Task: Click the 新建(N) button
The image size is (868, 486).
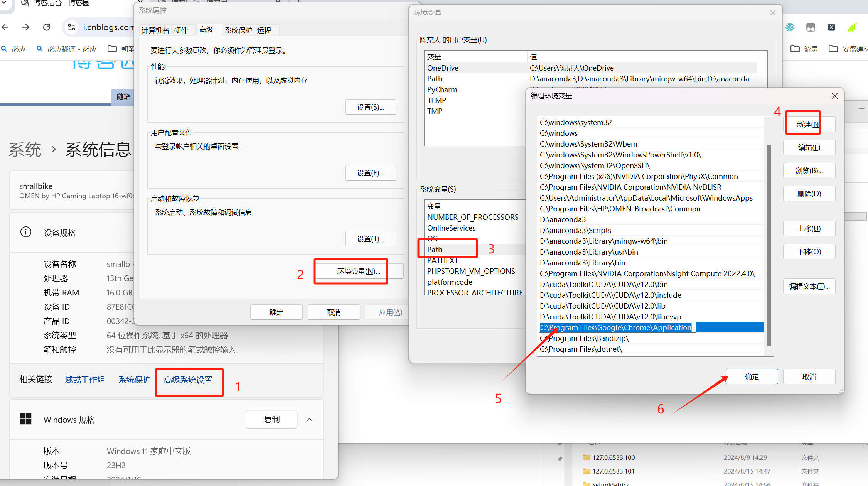Action: 809,124
